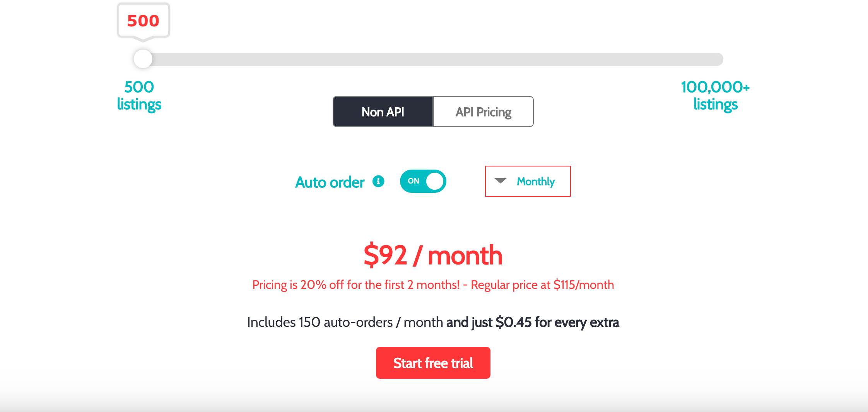Expand the Monthly selector to change billing period

[x=528, y=181]
